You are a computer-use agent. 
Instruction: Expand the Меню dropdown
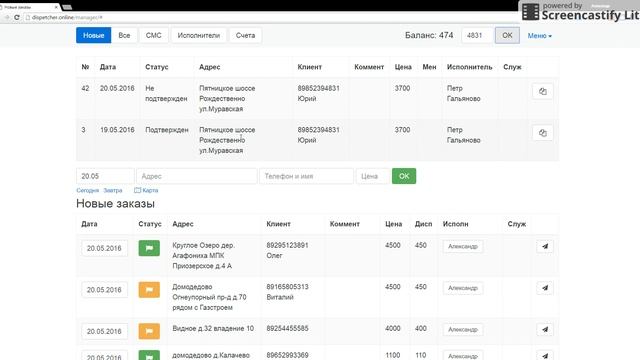tap(540, 36)
